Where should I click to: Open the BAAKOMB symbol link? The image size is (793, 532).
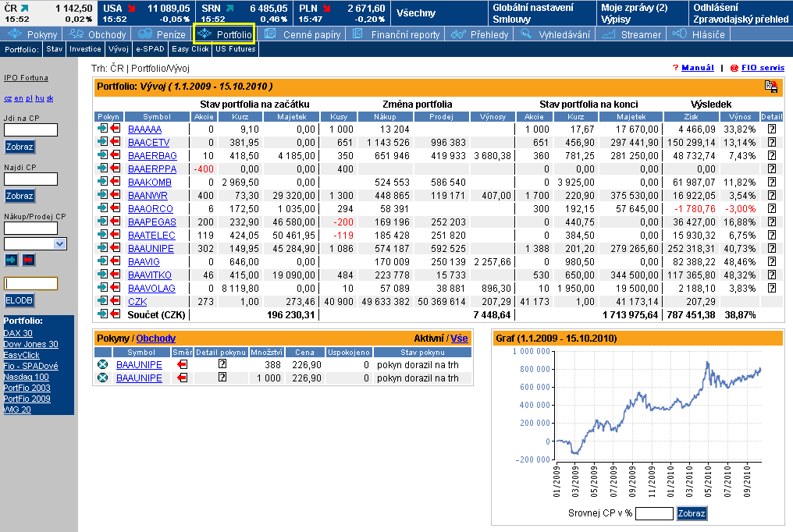coord(150,183)
